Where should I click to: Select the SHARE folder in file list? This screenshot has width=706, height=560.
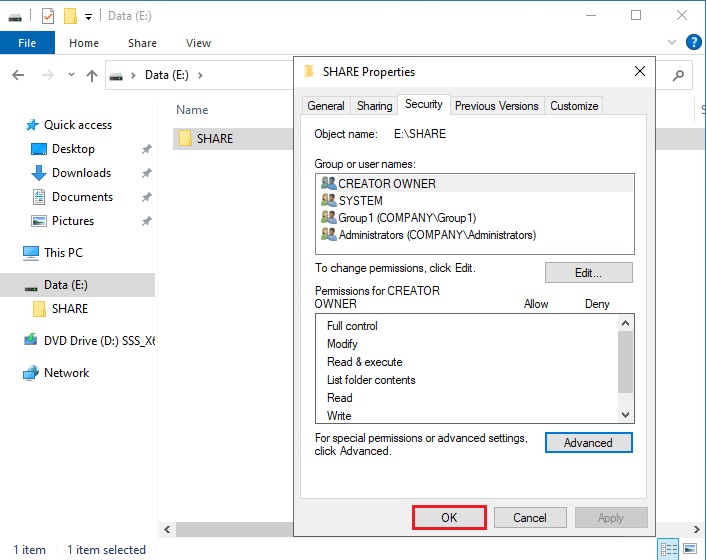tap(214, 139)
